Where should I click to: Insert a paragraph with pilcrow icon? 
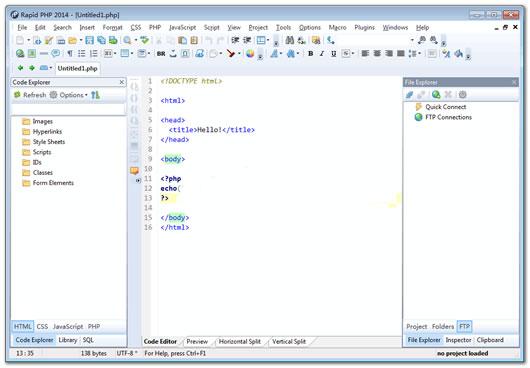click(x=70, y=53)
